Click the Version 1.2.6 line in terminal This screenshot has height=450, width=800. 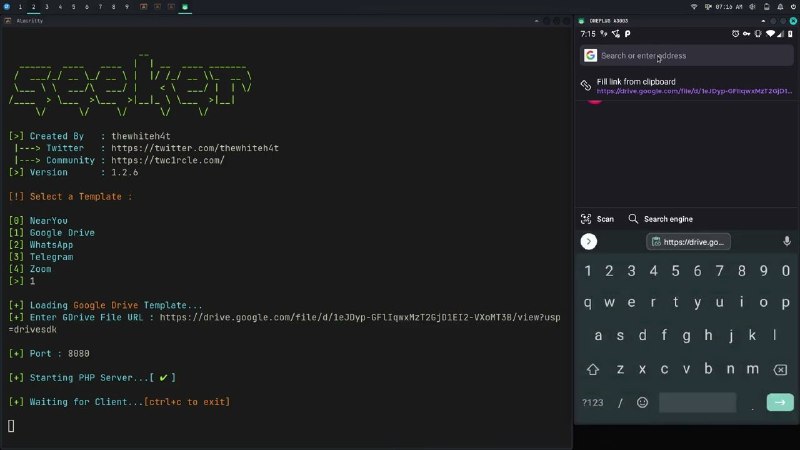click(73, 172)
